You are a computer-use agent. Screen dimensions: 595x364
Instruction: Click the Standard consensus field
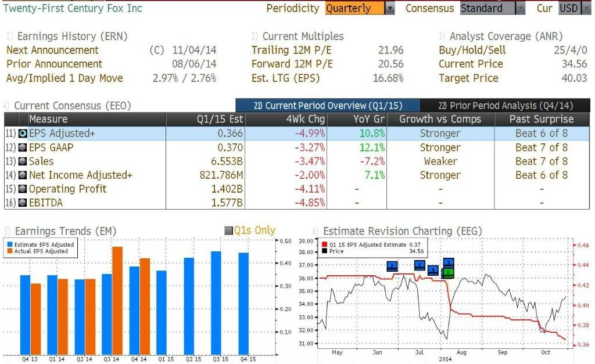tap(488, 8)
